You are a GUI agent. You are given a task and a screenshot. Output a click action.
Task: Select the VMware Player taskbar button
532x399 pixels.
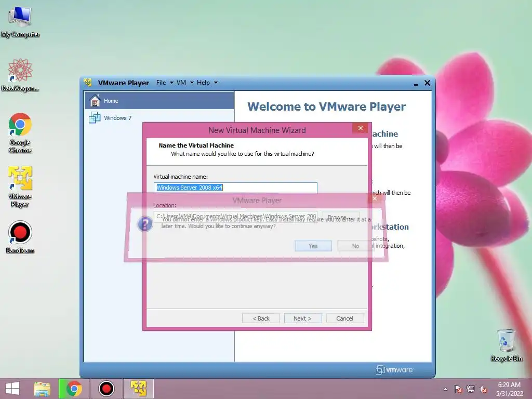tap(138, 389)
